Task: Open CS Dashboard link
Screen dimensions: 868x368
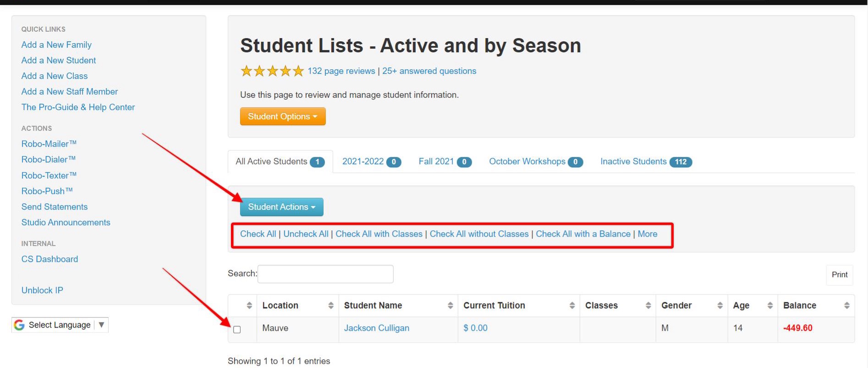Action: coord(49,259)
